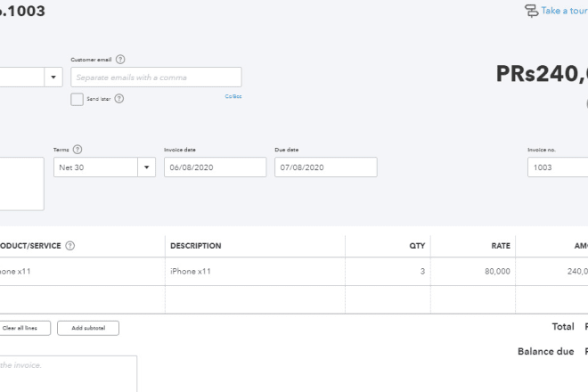Click the Invoice date field 06/08/2020

pos(216,167)
